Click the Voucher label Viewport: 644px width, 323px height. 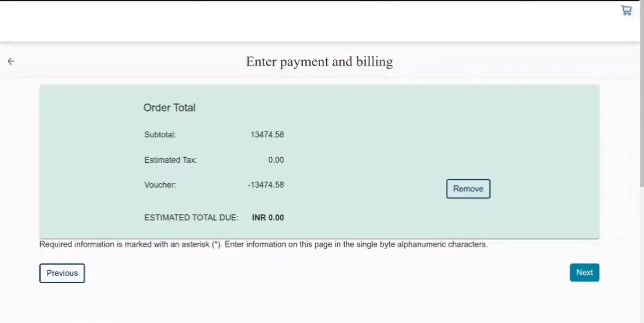[x=160, y=185]
